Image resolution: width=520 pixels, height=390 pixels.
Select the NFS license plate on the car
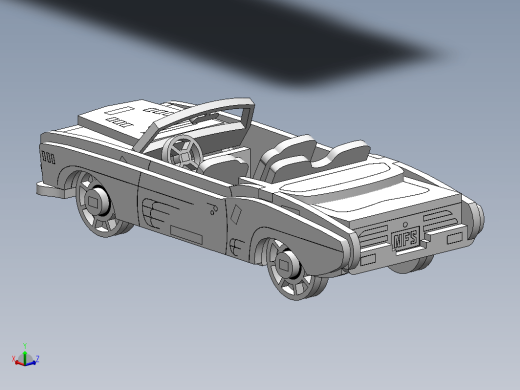tap(405, 238)
